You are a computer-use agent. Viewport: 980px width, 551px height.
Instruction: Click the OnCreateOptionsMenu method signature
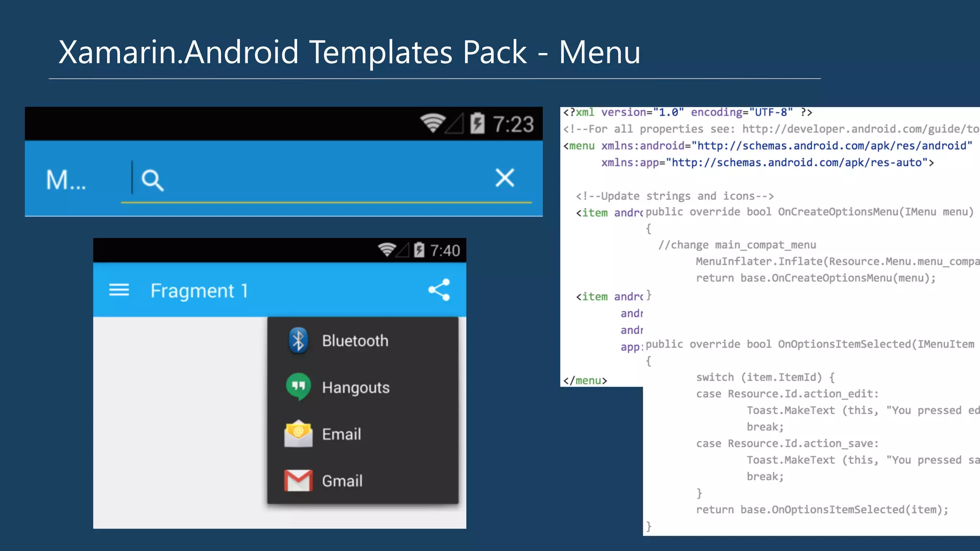click(x=810, y=212)
